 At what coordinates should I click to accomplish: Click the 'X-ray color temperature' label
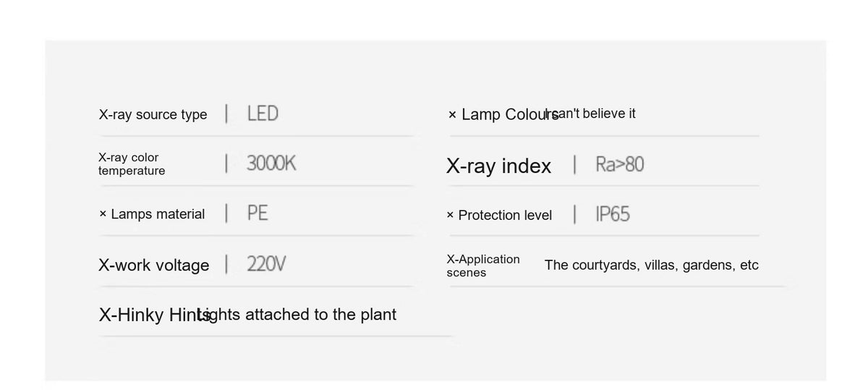click(132, 164)
